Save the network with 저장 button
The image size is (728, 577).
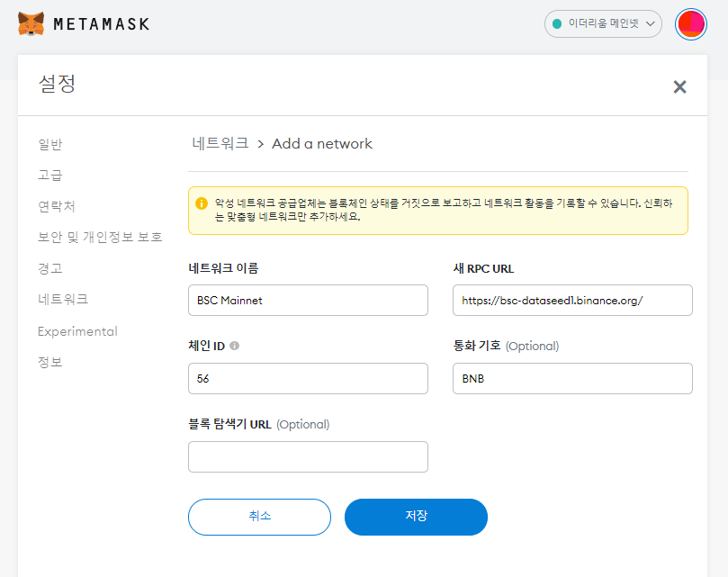(x=416, y=517)
